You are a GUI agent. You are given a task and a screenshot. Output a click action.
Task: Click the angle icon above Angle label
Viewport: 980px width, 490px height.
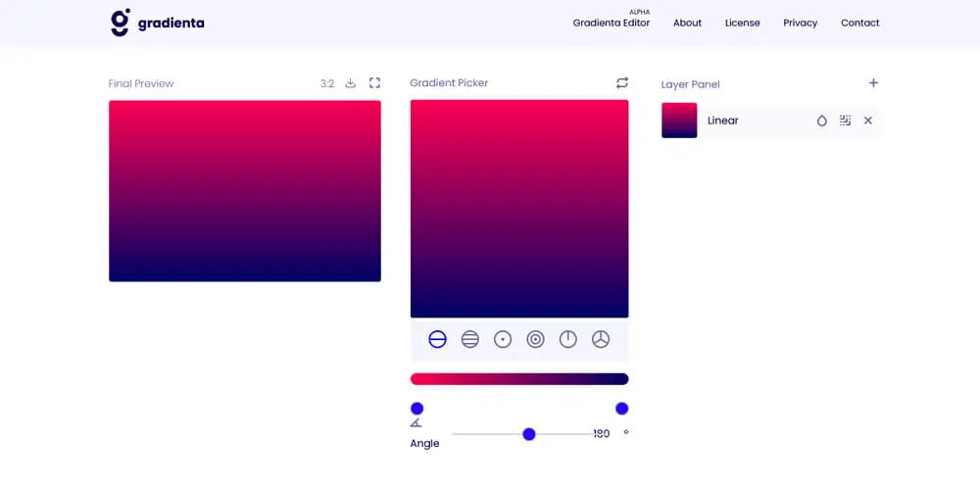pos(416,422)
